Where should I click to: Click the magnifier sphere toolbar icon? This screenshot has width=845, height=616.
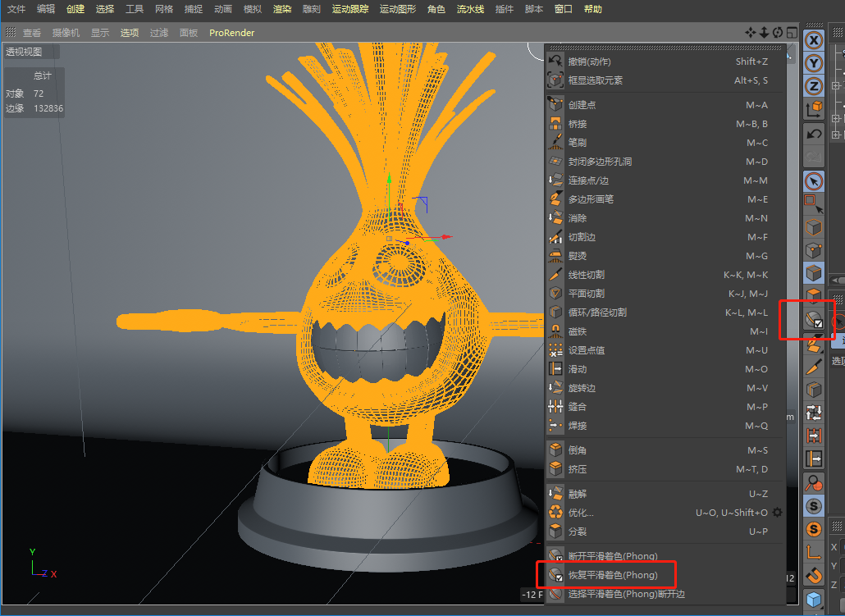(814, 483)
